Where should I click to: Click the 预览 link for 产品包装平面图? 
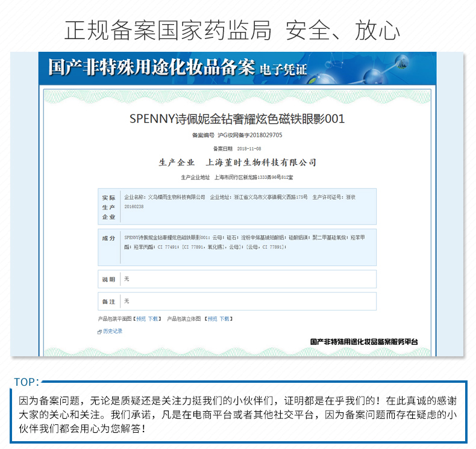click(141, 318)
